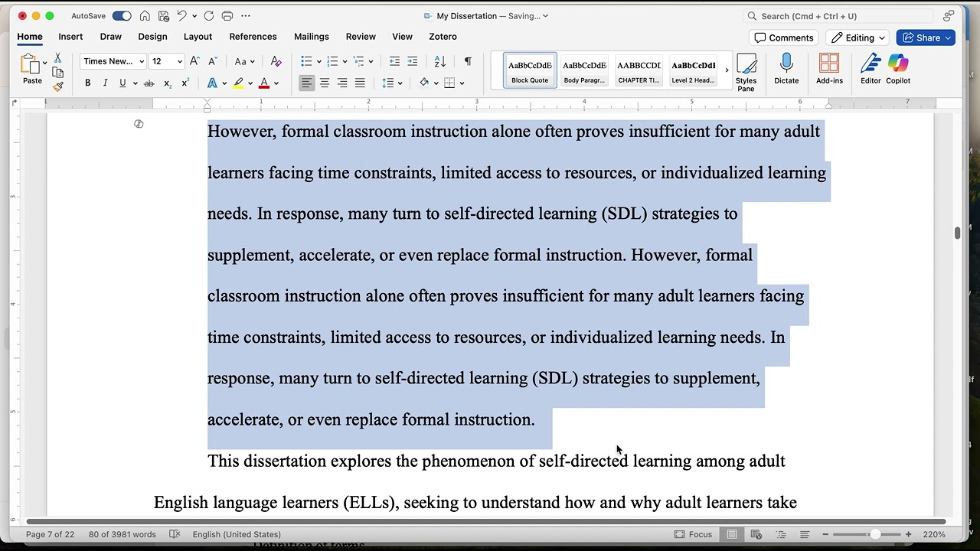
Task: Apply the Block Quote style
Action: pos(530,70)
